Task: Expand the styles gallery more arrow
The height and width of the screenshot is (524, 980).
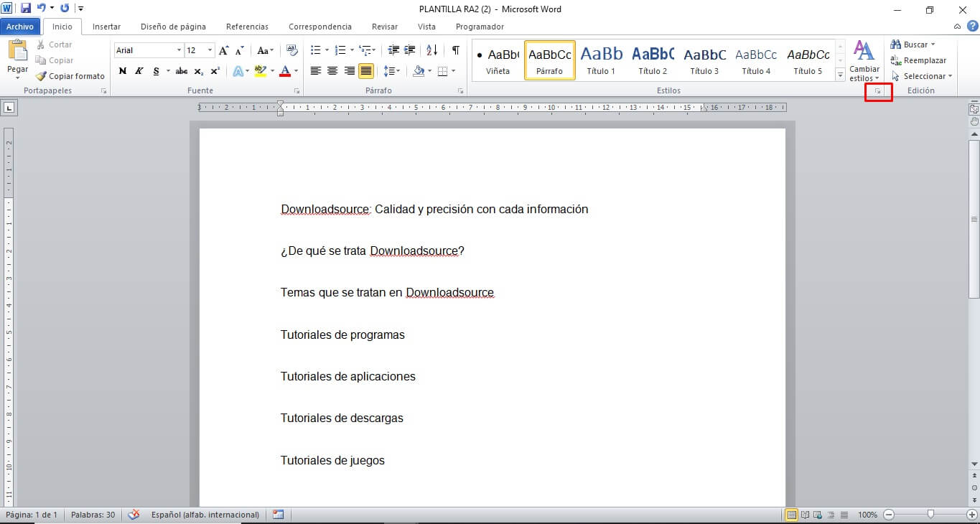Action: pos(840,75)
